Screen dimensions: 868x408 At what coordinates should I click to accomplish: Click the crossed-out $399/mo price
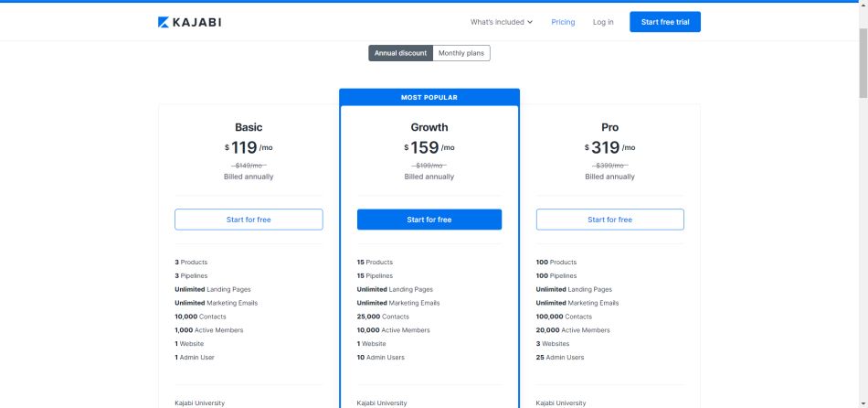(x=609, y=166)
